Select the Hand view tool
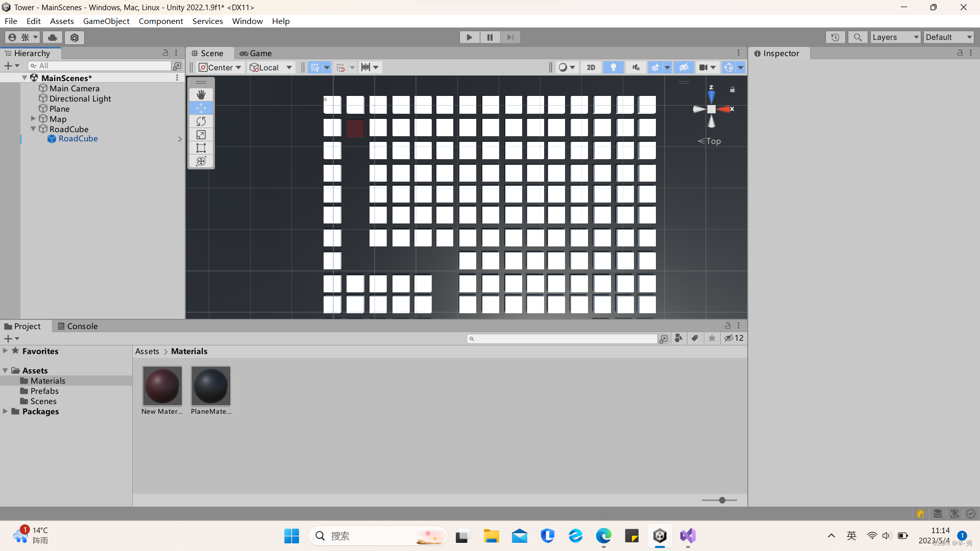The width and height of the screenshot is (980, 551). [201, 95]
